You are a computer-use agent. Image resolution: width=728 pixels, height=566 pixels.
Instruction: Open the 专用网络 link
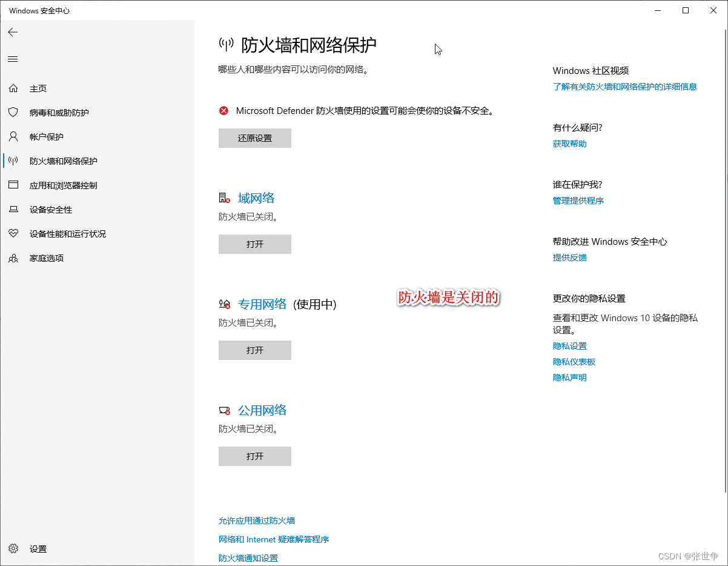[x=262, y=304]
